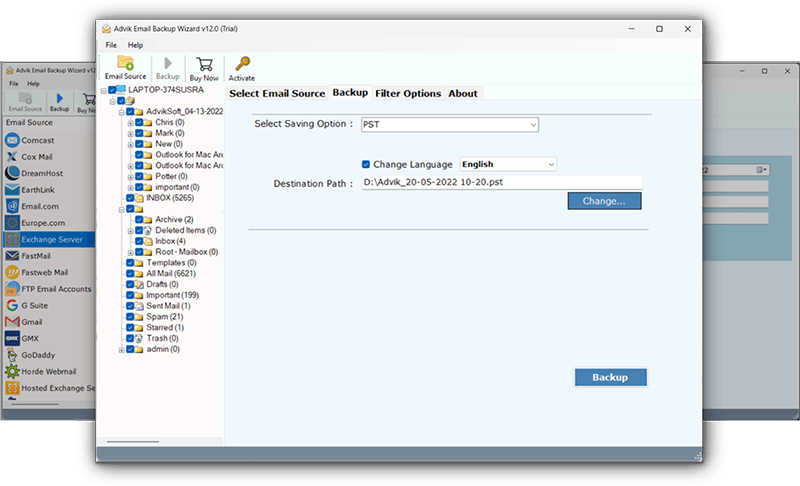This screenshot has width=800, height=486.
Task: Open the Help menu
Action: pos(135,45)
